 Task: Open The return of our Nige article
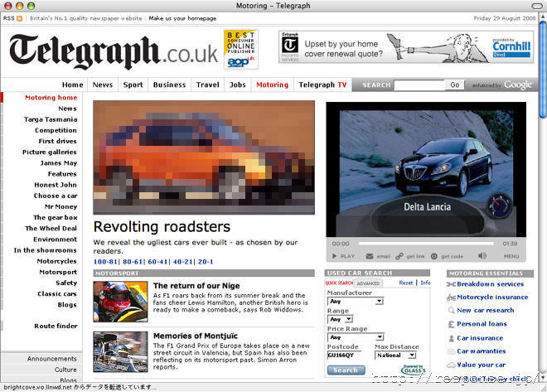pos(196,286)
